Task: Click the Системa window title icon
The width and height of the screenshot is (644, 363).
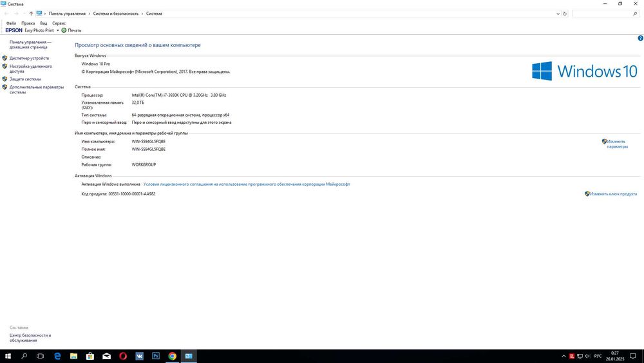Action: 3,4
